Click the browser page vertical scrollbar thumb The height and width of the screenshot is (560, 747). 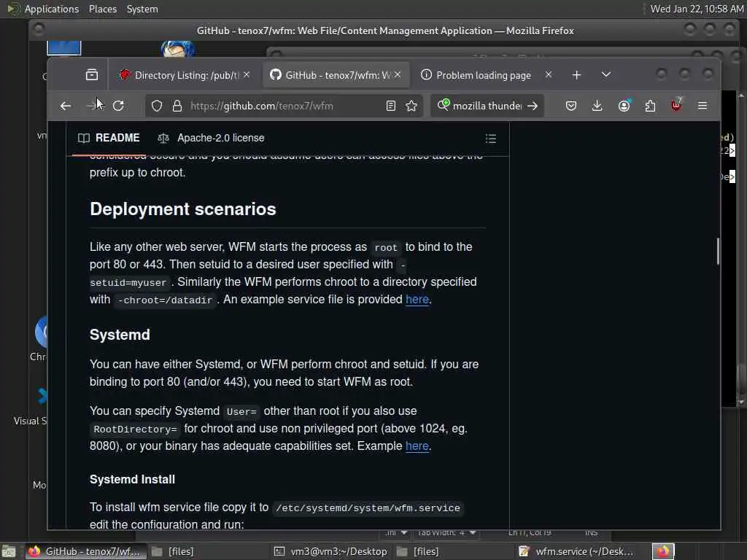[718, 251]
